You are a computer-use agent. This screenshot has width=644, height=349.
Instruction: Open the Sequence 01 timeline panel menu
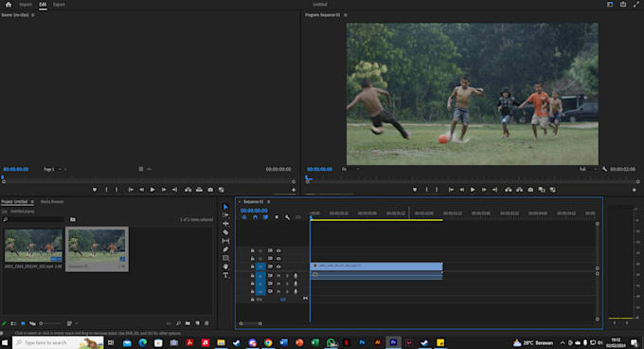[269, 202]
